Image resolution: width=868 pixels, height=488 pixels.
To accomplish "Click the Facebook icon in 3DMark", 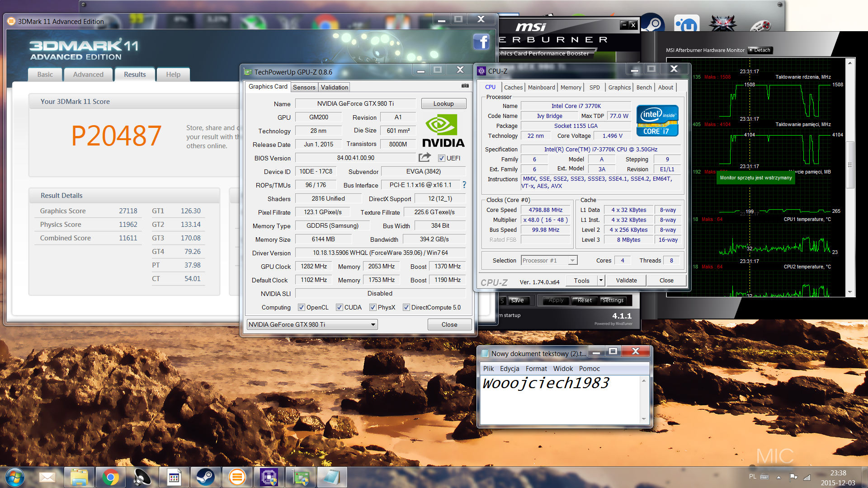I will tap(481, 42).
